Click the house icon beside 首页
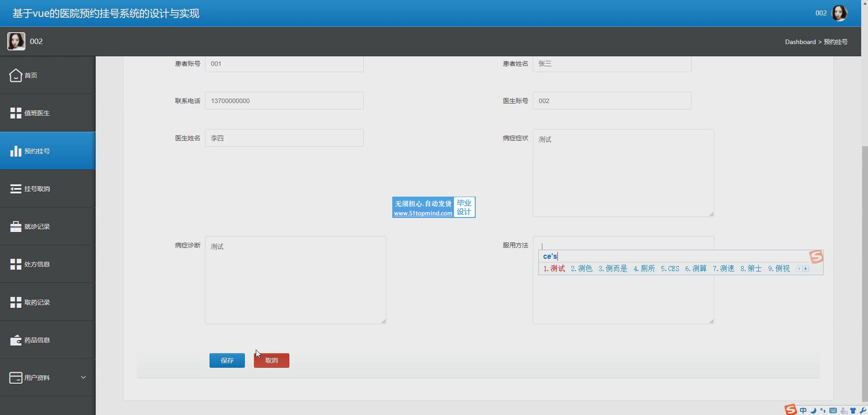 point(16,75)
